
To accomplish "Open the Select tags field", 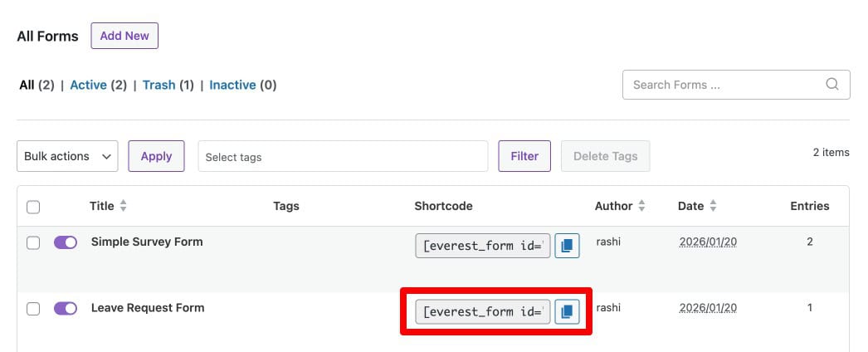I will [344, 156].
